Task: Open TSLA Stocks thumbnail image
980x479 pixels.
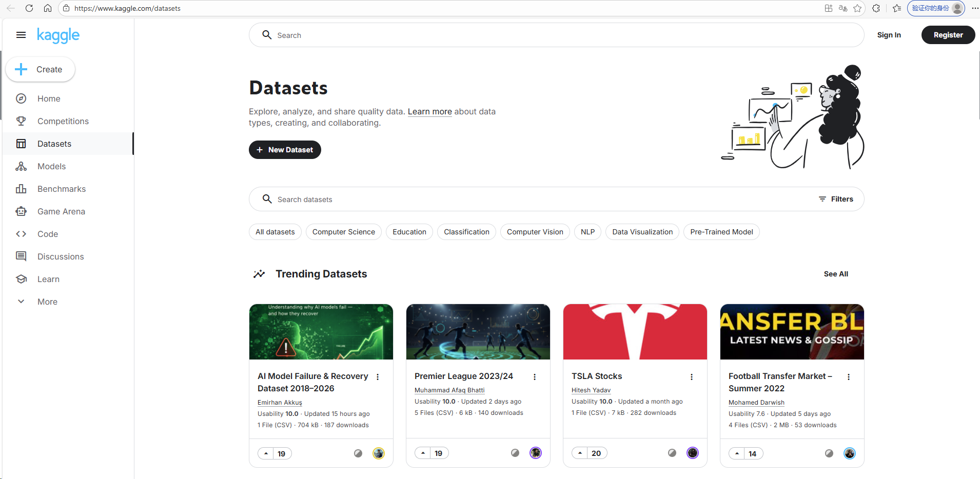Action: pos(635,332)
